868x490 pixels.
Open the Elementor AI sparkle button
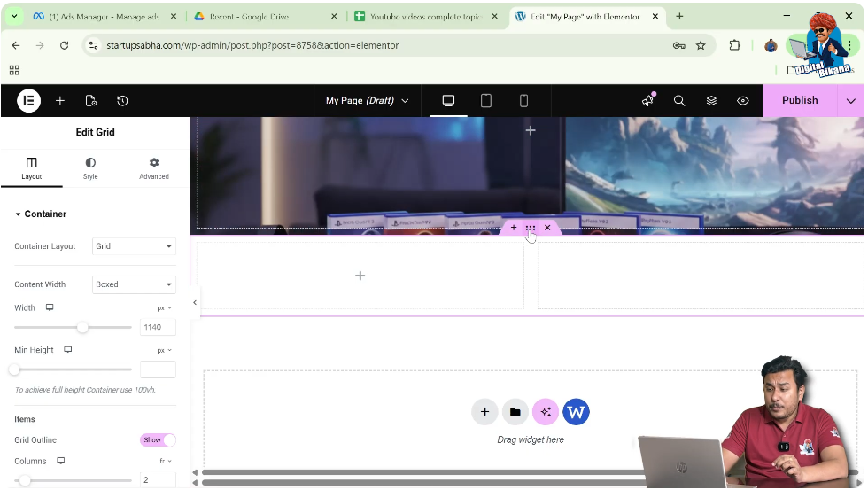546,412
